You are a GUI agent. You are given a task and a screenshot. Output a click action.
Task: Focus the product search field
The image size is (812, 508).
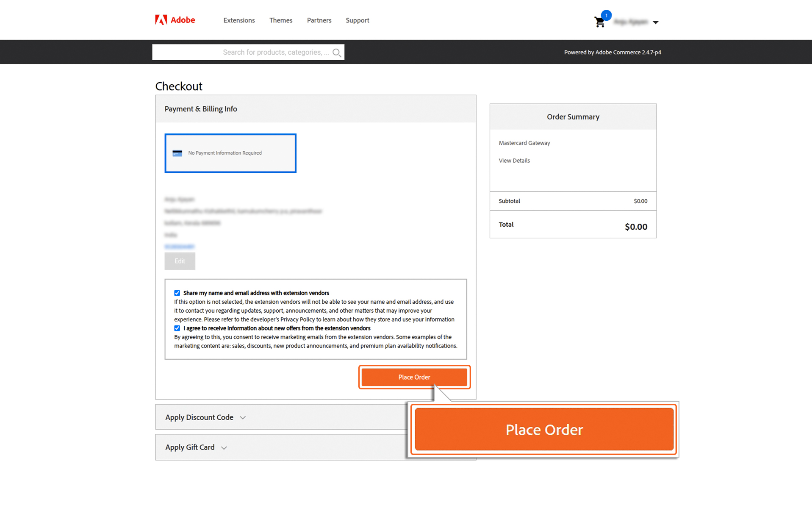pos(248,52)
